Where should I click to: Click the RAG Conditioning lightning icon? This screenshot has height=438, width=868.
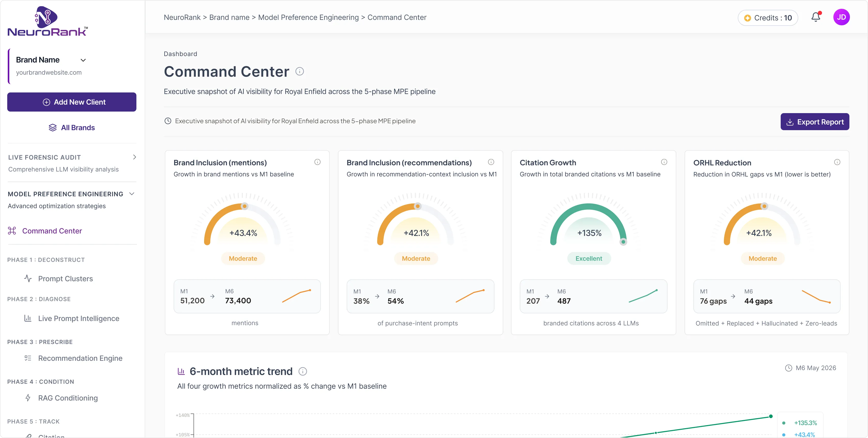(28, 397)
